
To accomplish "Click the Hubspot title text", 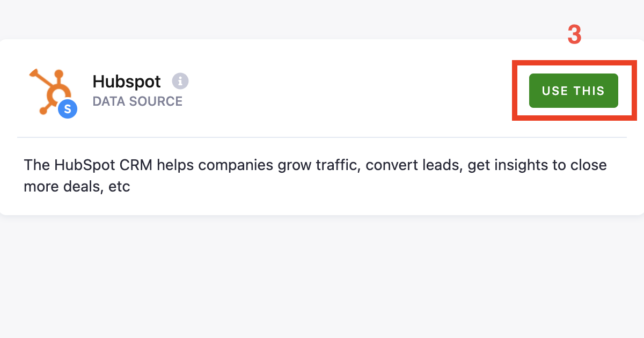I will pos(127,82).
